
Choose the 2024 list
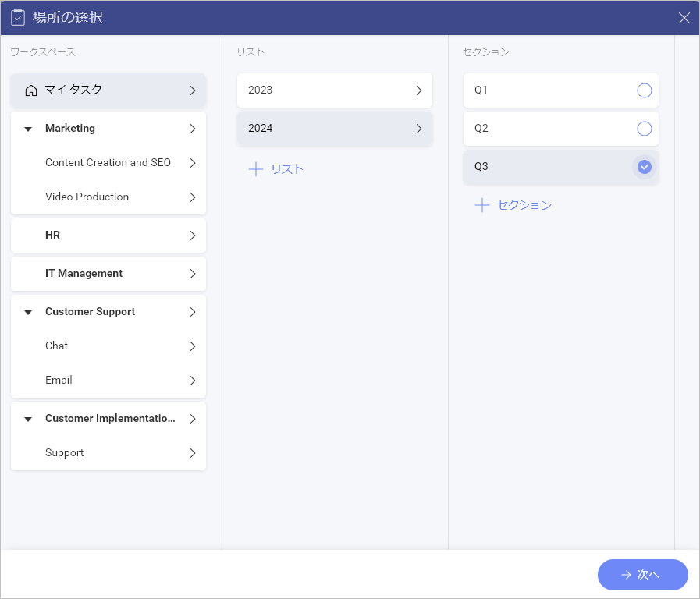click(x=335, y=129)
